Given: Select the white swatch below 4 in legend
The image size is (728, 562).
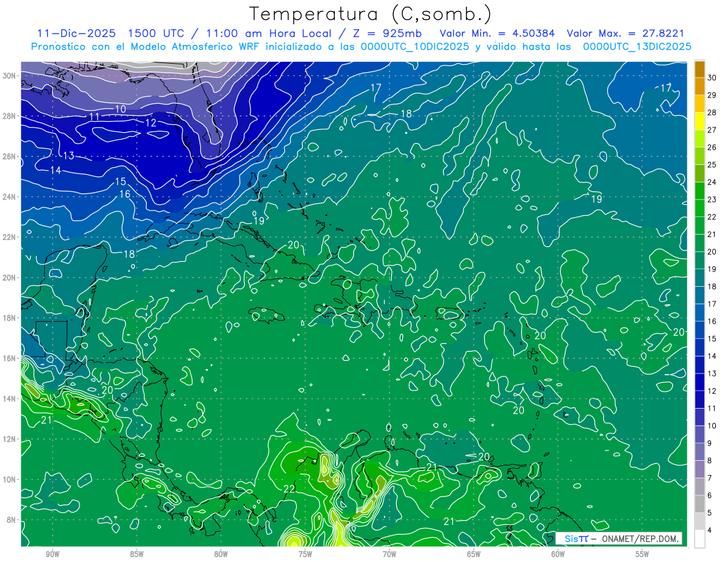Looking at the screenshot, I should (x=699, y=539).
